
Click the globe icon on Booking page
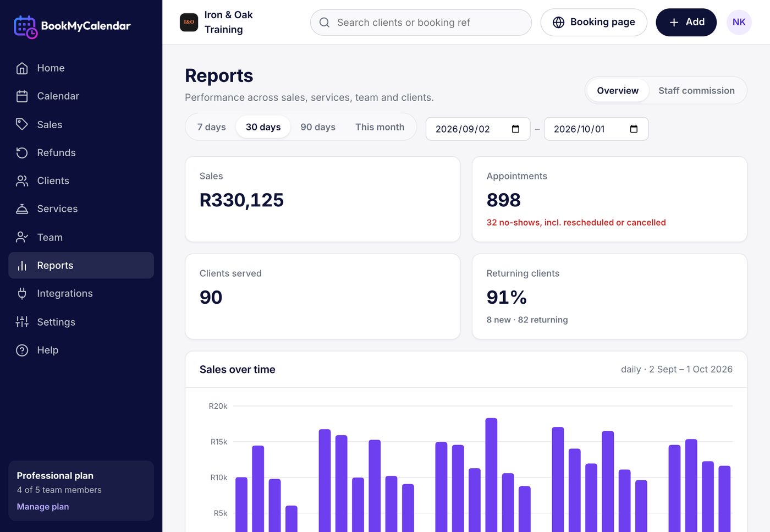pos(558,23)
